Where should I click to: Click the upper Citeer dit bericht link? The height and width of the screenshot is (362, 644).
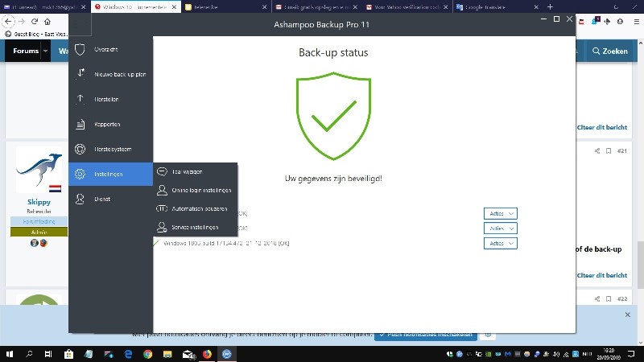coord(601,127)
